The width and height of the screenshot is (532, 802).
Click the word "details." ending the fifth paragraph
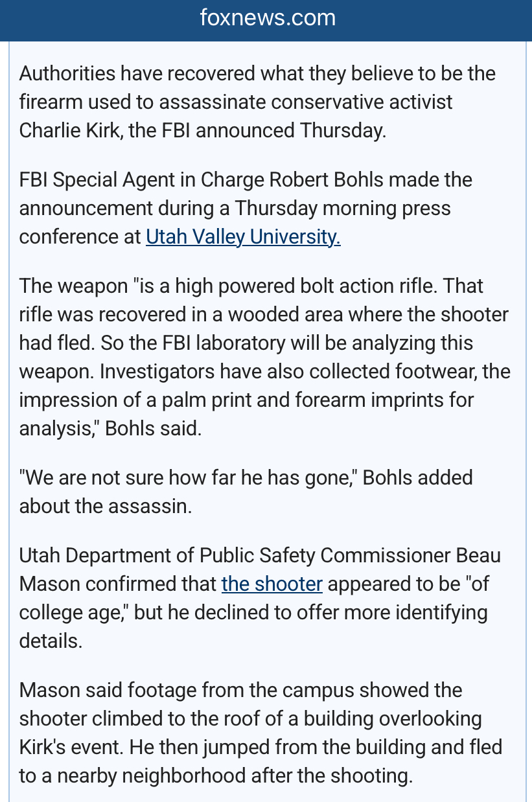(x=51, y=641)
